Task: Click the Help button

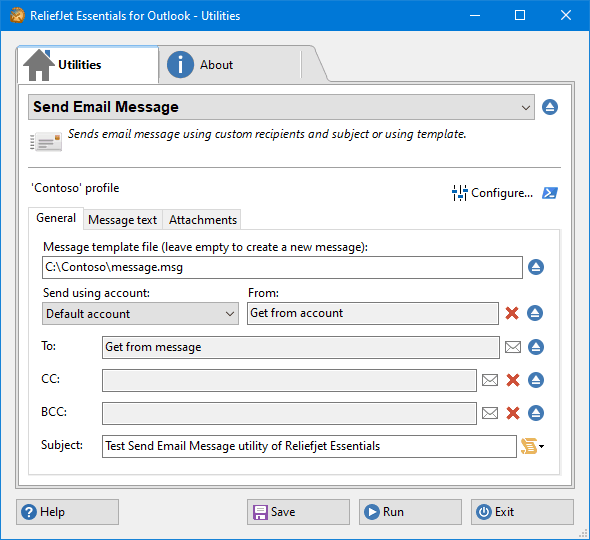Action: click(67, 512)
